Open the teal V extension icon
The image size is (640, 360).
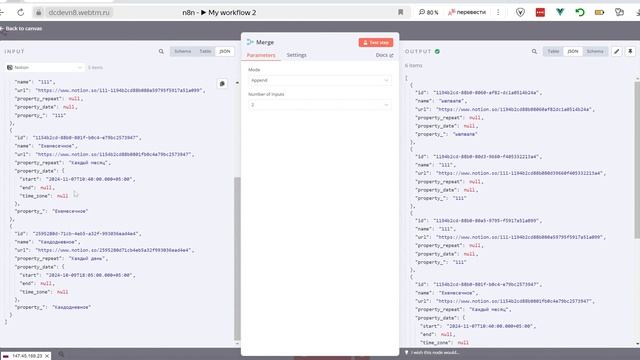[560, 13]
